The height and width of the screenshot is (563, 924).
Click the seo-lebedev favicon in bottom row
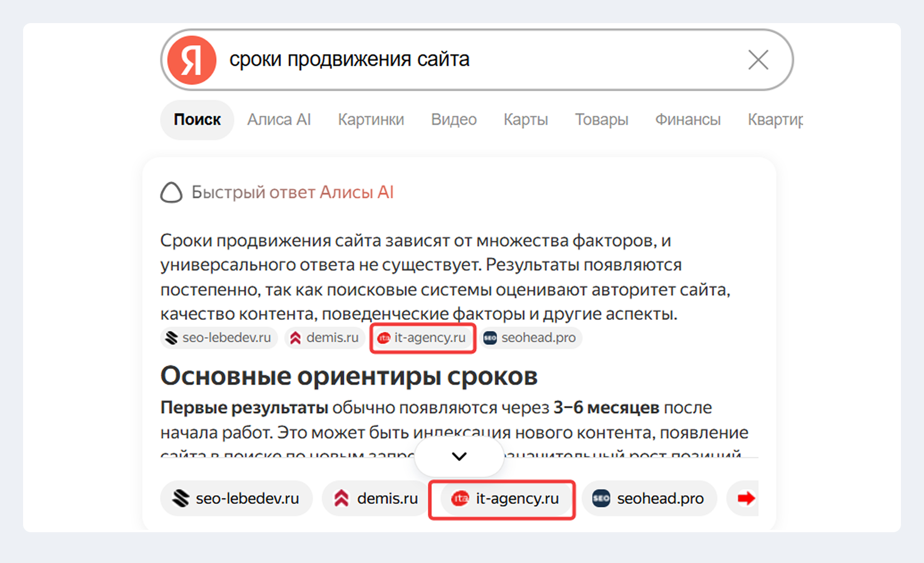coord(181,498)
